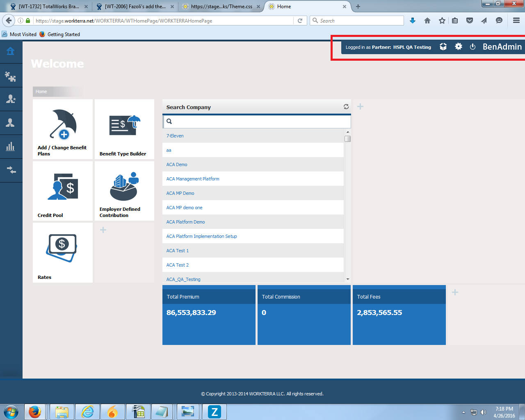Open the transfer arrows sidebar icon
Image resolution: width=525 pixels, height=420 pixels.
[11, 170]
